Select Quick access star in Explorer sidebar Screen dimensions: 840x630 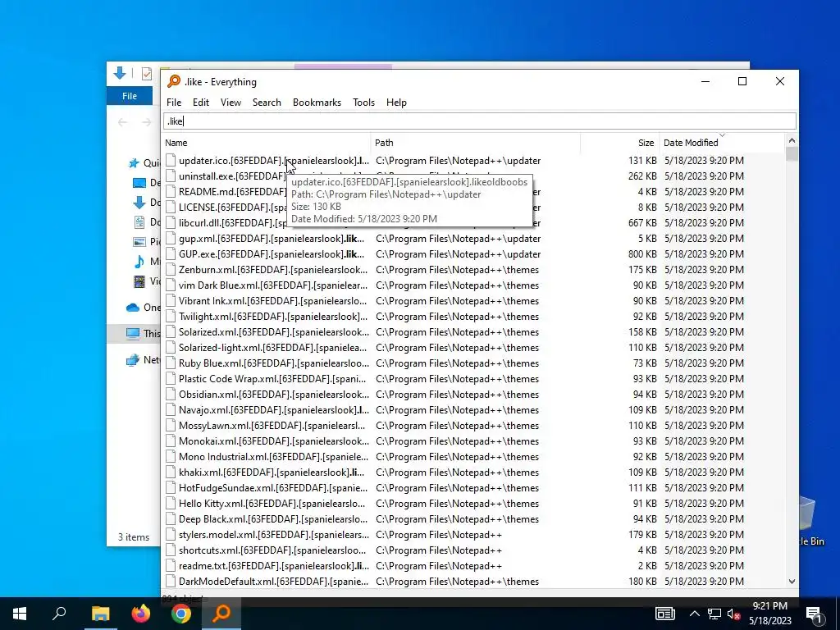pos(134,163)
